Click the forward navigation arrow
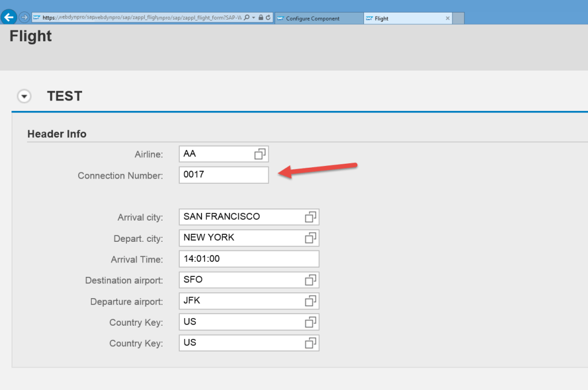 (23, 17)
